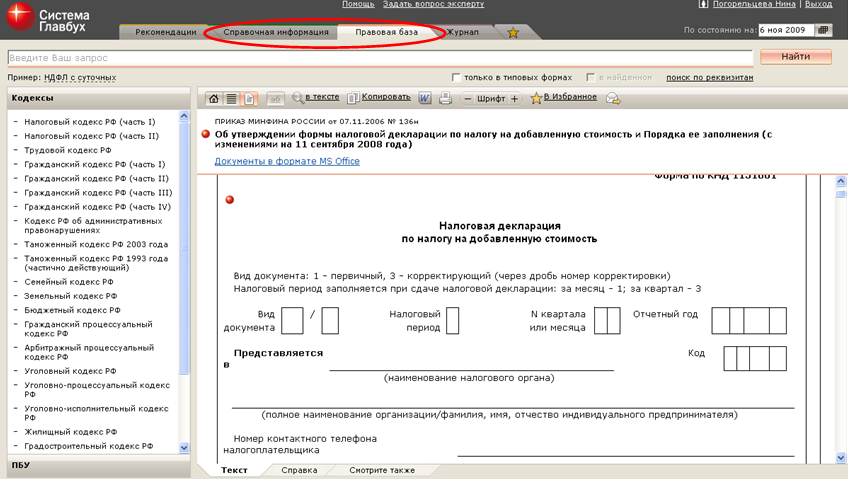This screenshot has width=848, height=479.
Task: Open Кодекс РФ об административных правонарушениях
Action: click(93, 225)
